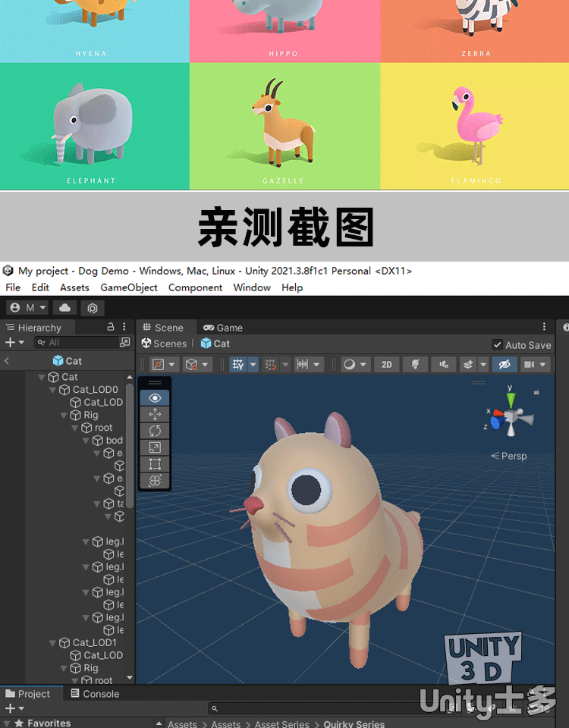
Task: Select the Rotate tool in scene overlay
Action: [x=155, y=431]
